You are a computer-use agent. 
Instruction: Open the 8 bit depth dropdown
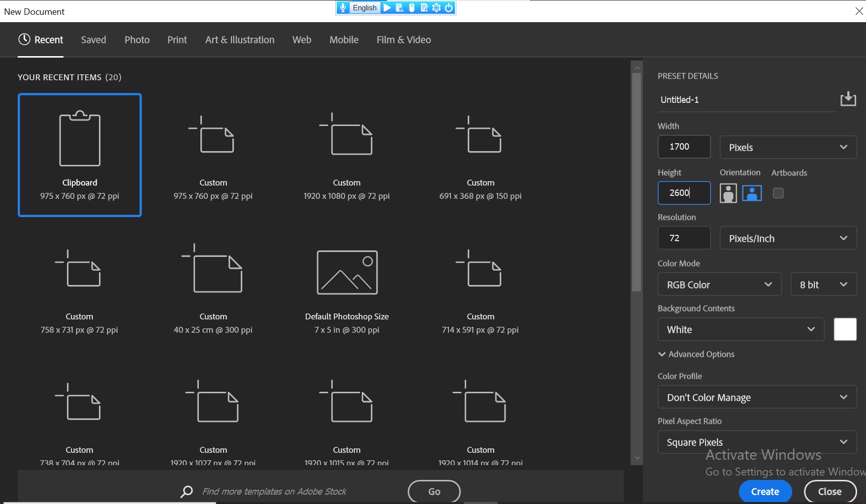click(x=823, y=284)
